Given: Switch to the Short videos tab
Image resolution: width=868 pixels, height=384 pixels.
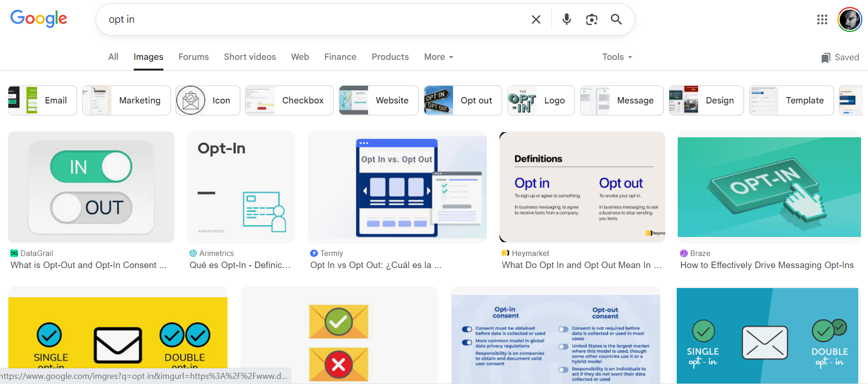Looking at the screenshot, I should (250, 57).
